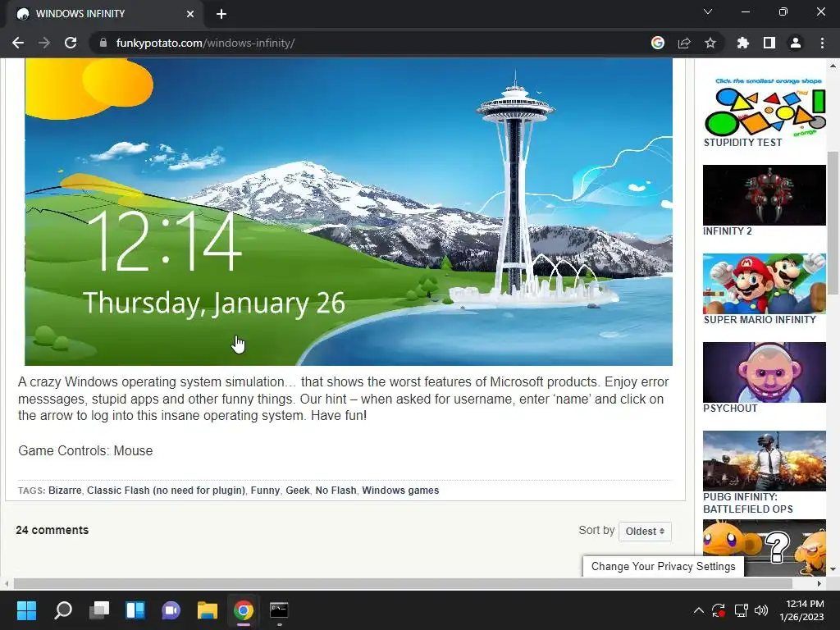Open the Windows Start menu

coord(26,610)
